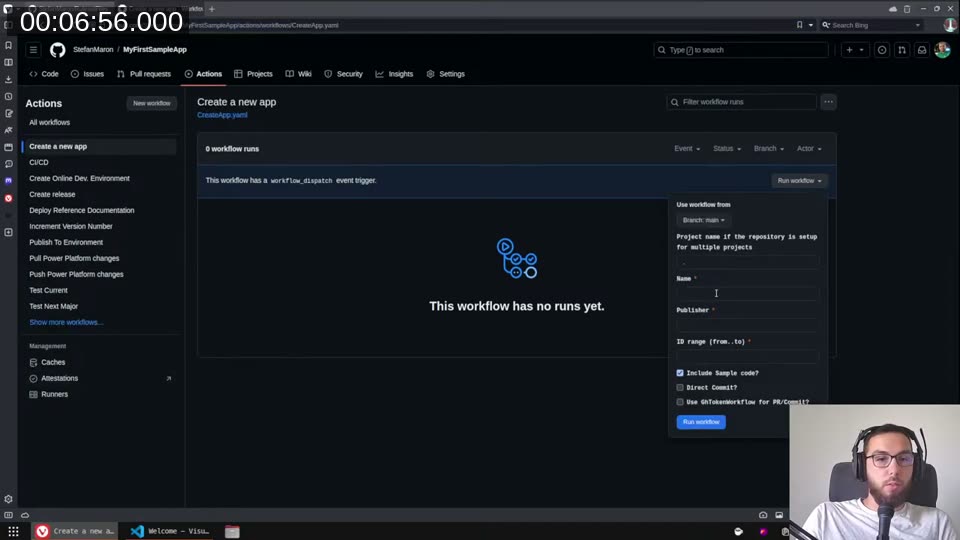The image size is (960, 540).
Task: Open the browser sidebar Mastodon icon
Action: 9,181
